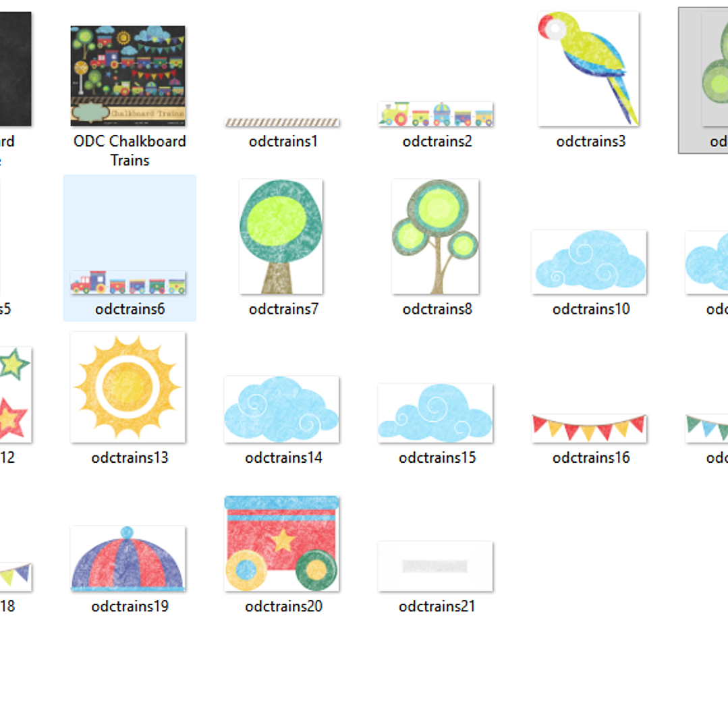Select the odctrains2 pastel train thumbnail
Viewport: 728px width, 728px height.
click(x=435, y=114)
